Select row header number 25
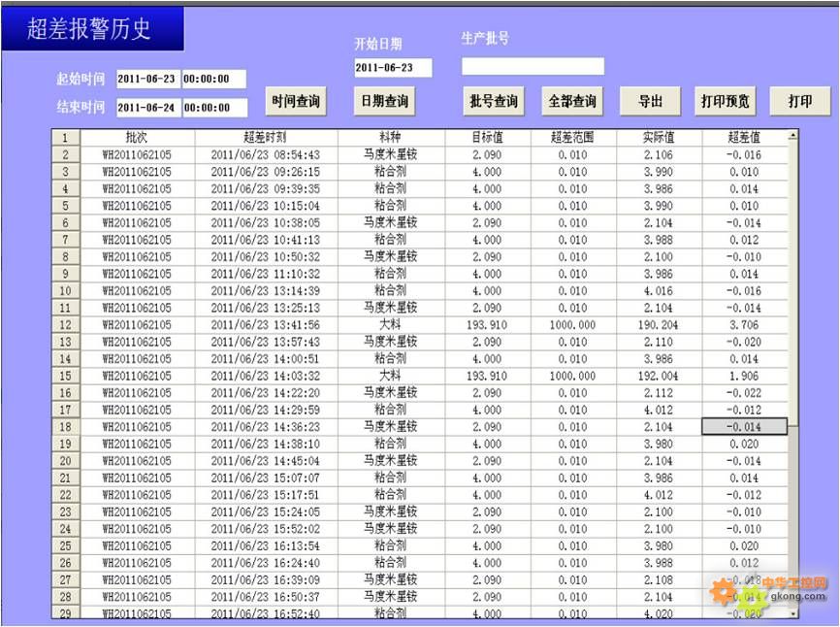This screenshot has height=627, width=840. click(65, 546)
